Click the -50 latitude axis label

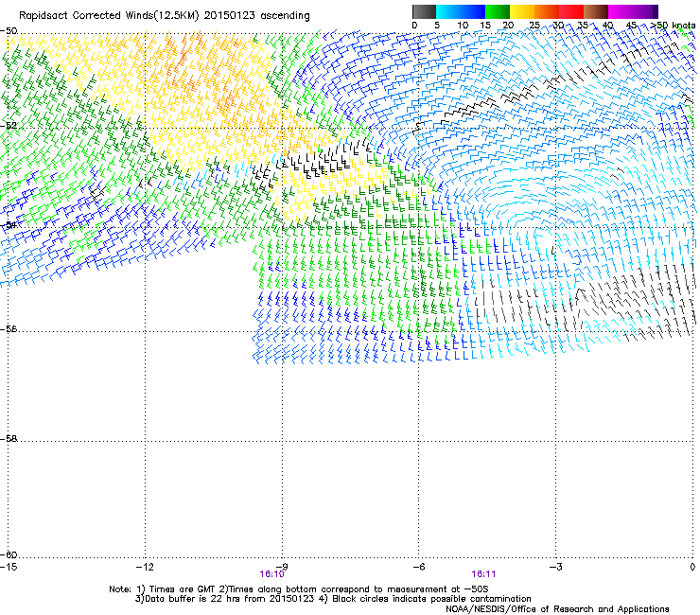pos(9,31)
